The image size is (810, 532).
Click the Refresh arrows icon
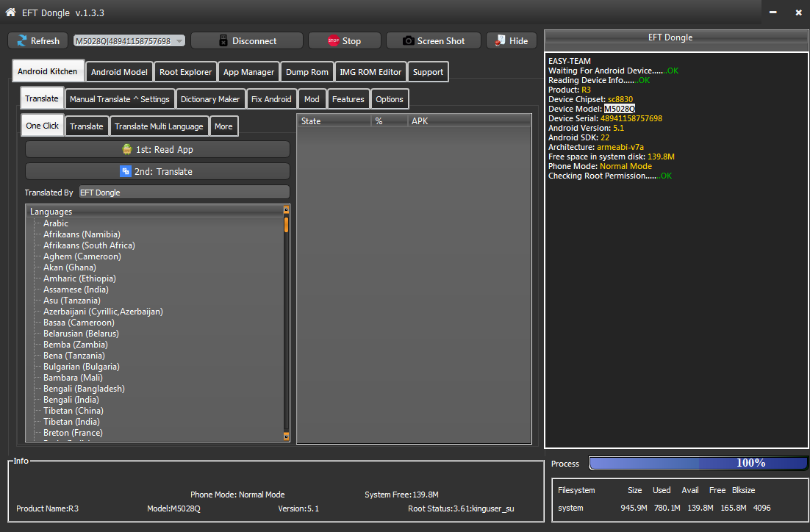[22, 41]
